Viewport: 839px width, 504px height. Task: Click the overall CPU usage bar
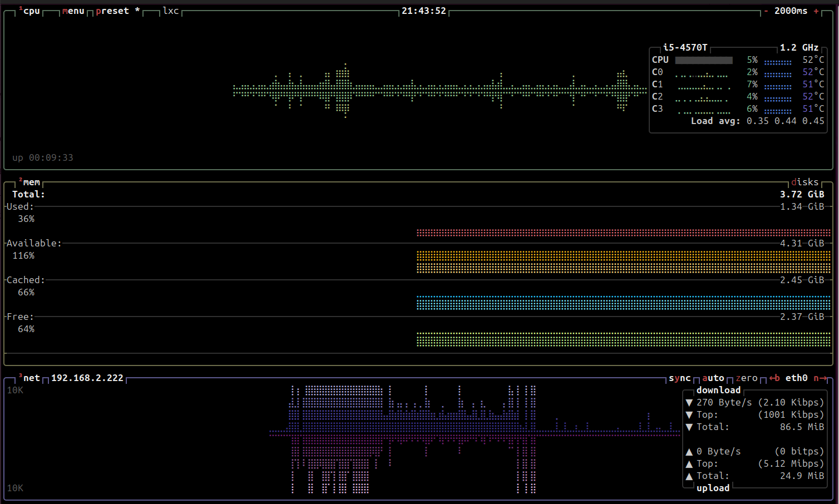pos(704,60)
